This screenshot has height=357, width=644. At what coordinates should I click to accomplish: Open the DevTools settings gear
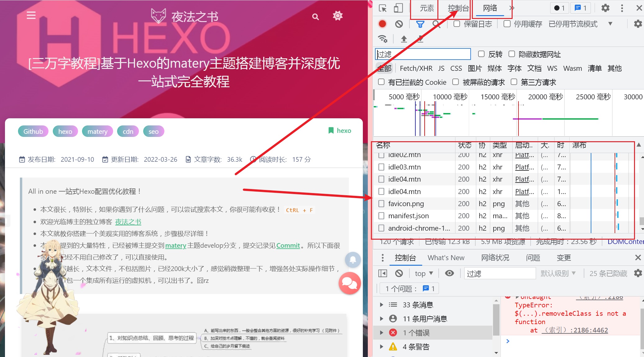605,8
